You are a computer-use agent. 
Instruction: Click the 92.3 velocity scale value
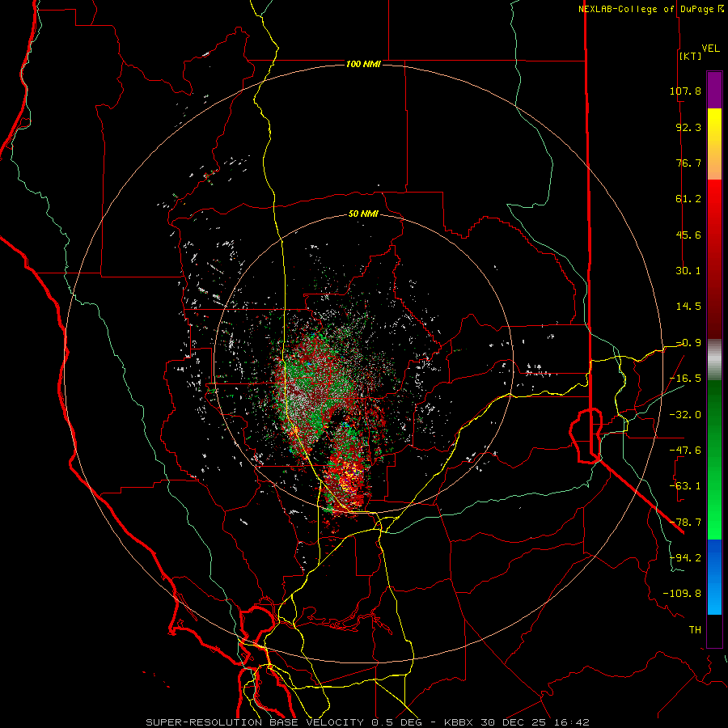(x=688, y=127)
